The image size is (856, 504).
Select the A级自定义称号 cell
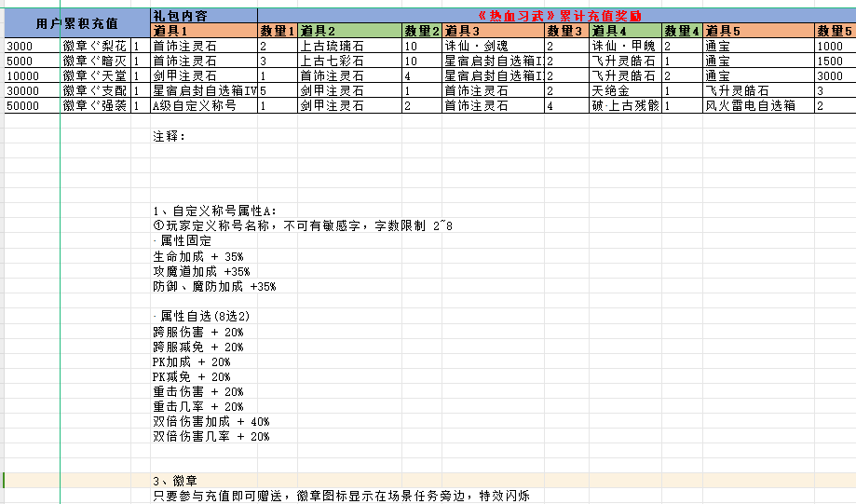click(203, 105)
